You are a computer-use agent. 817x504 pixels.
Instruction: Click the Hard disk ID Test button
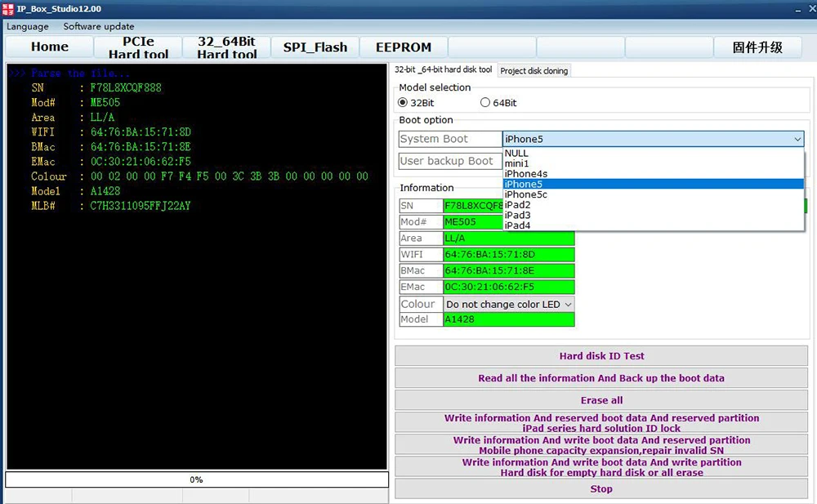click(601, 356)
